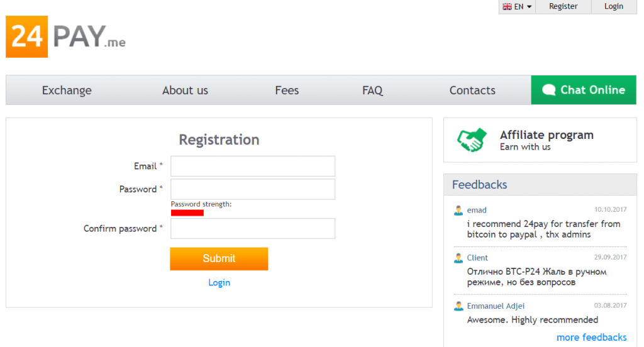Screen dimensions: 644x347
Task: Click the UK flag language icon
Action: pos(508,6)
